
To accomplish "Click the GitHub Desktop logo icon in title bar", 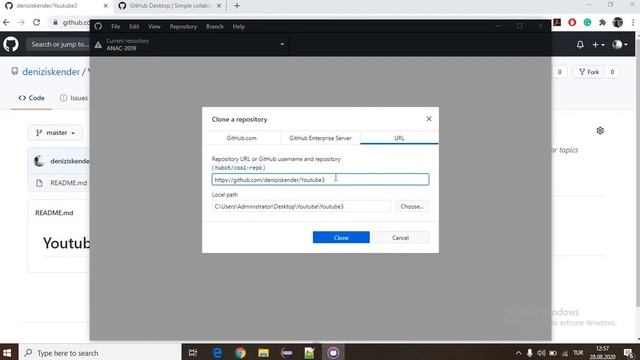I will [98, 27].
